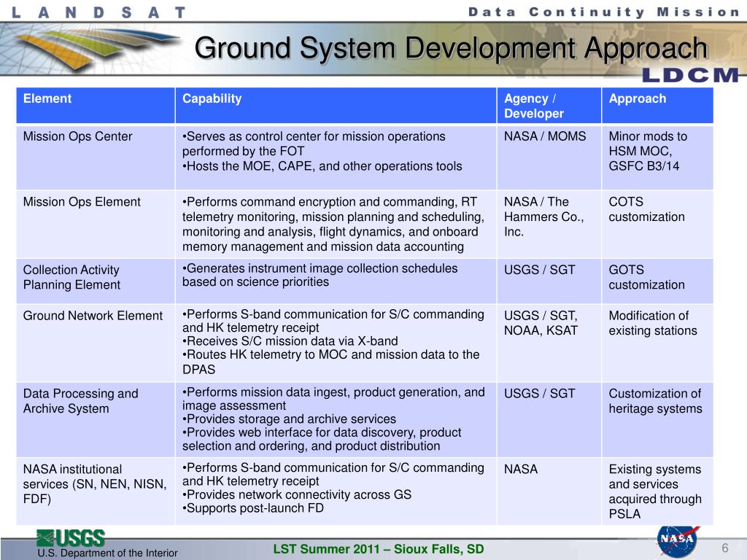Image resolution: width=747 pixels, height=560 pixels.
Task: Click the LANDSAT header lettering
Action: coord(98,12)
